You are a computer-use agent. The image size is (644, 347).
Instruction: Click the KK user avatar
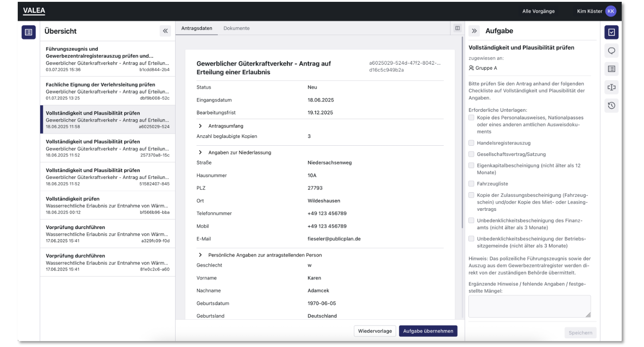610,11
